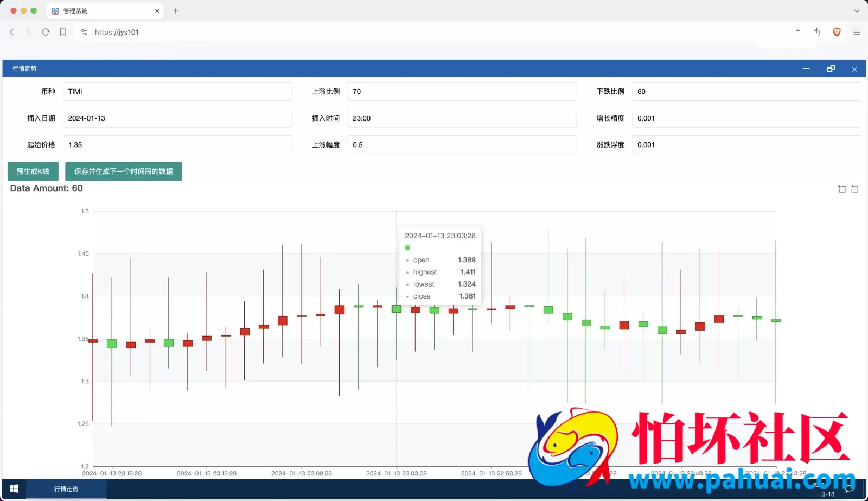868x501 pixels.
Task: Switch to 行情走势 taskbar item
Action: (x=66, y=489)
